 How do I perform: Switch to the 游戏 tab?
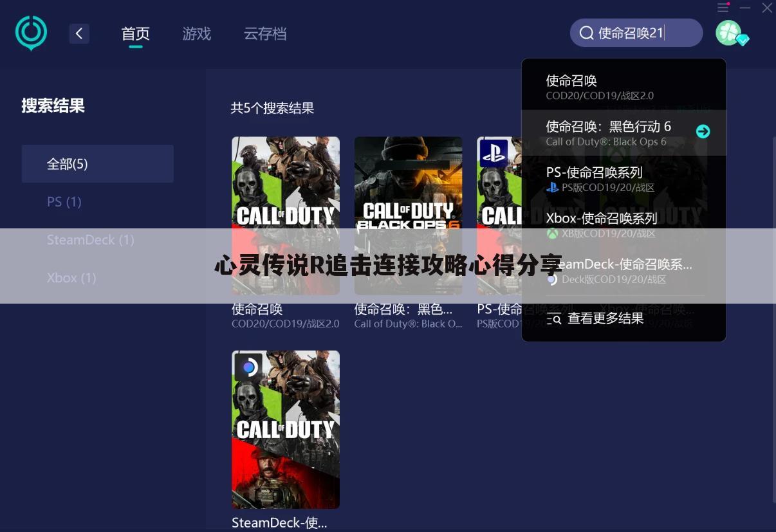pos(196,33)
